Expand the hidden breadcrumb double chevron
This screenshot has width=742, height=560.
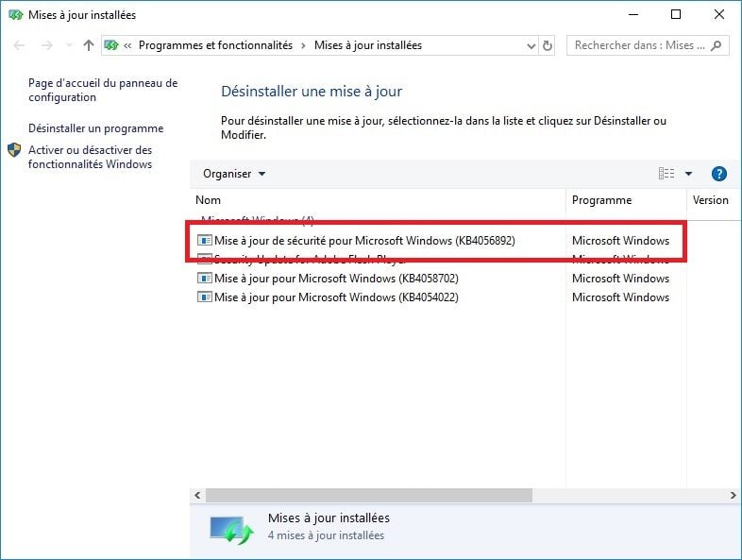click(x=127, y=46)
